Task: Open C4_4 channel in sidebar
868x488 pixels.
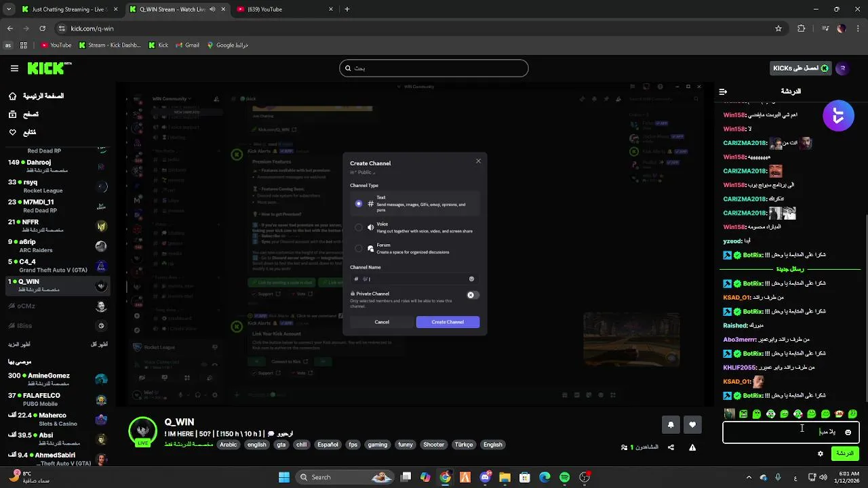Action: click(57, 265)
